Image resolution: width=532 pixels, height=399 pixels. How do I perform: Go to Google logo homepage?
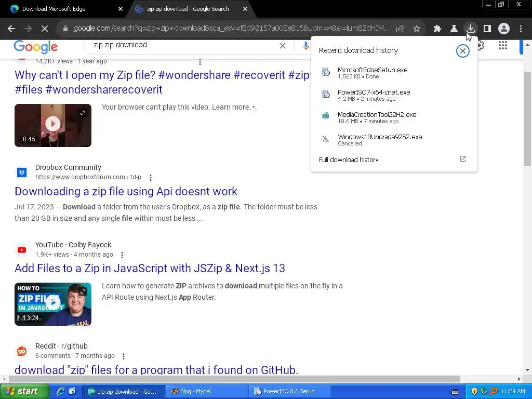coord(36,47)
